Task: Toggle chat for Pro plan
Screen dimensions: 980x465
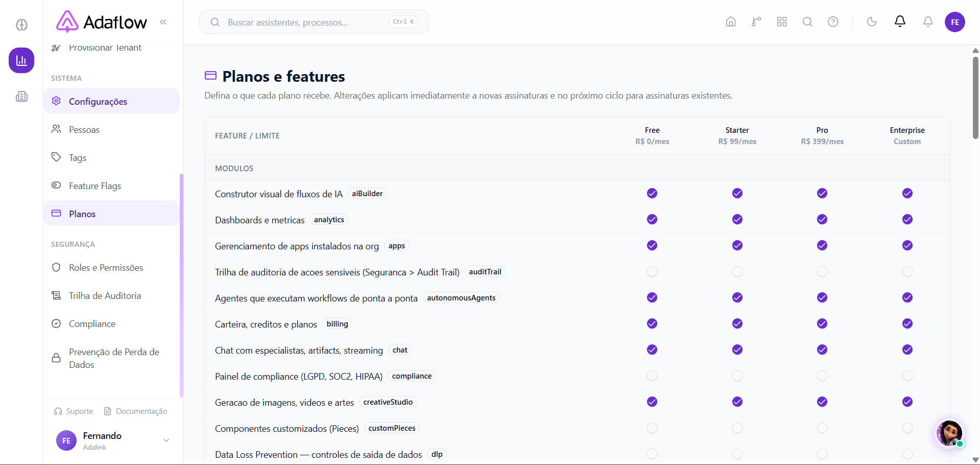Action: point(822,350)
